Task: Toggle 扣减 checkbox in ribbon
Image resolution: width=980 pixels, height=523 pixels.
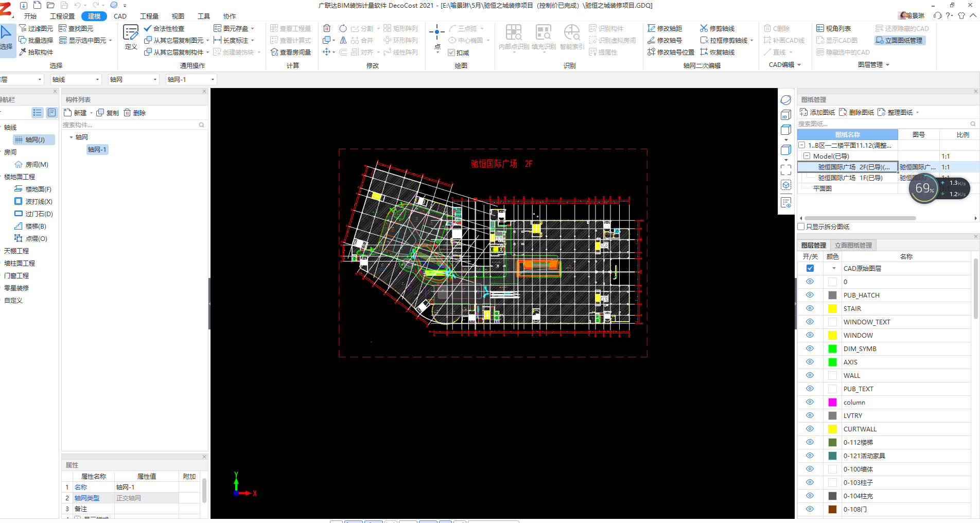Action: (x=451, y=53)
